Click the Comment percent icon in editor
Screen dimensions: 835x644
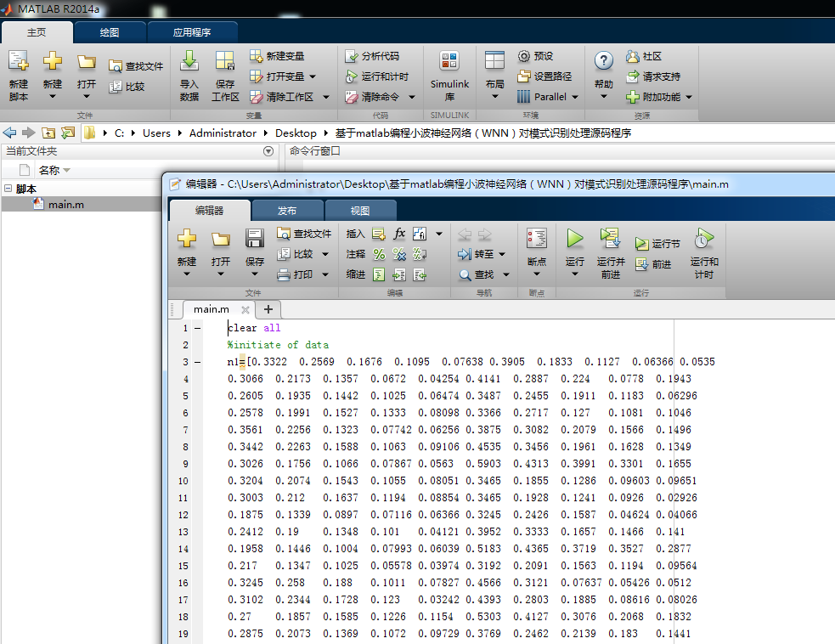coord(379,254)
